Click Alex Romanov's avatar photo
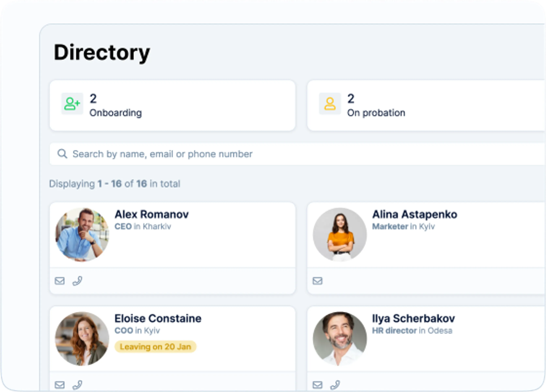The width and height of the screenshot is (546, 392). click(82, 235)
